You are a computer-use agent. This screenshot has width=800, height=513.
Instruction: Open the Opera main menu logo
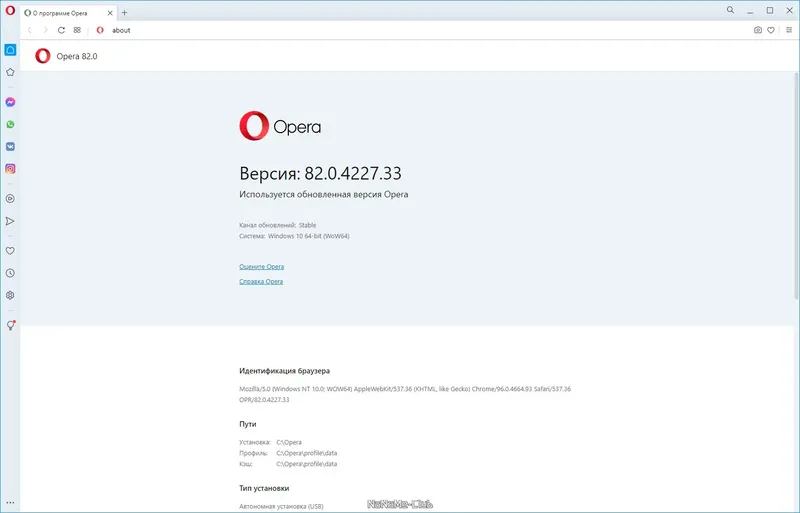[x=10, y=10]
